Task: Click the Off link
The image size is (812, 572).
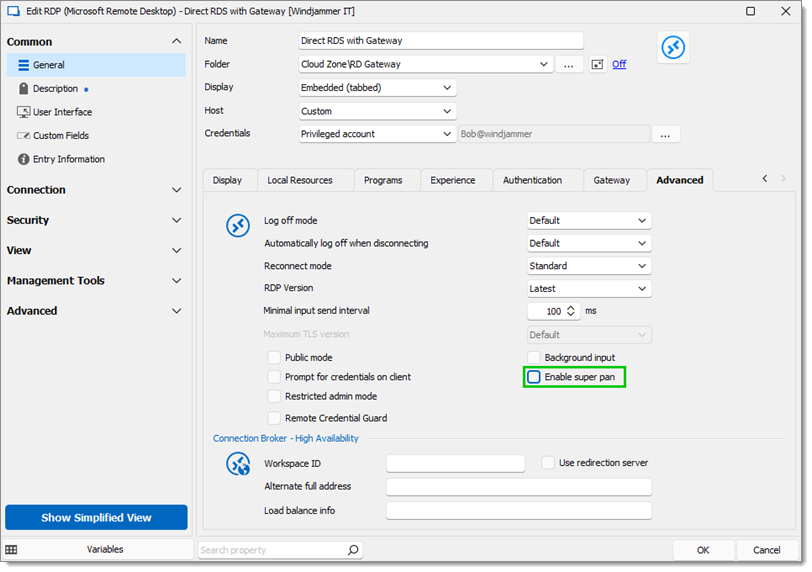Action: coord(619,64)
